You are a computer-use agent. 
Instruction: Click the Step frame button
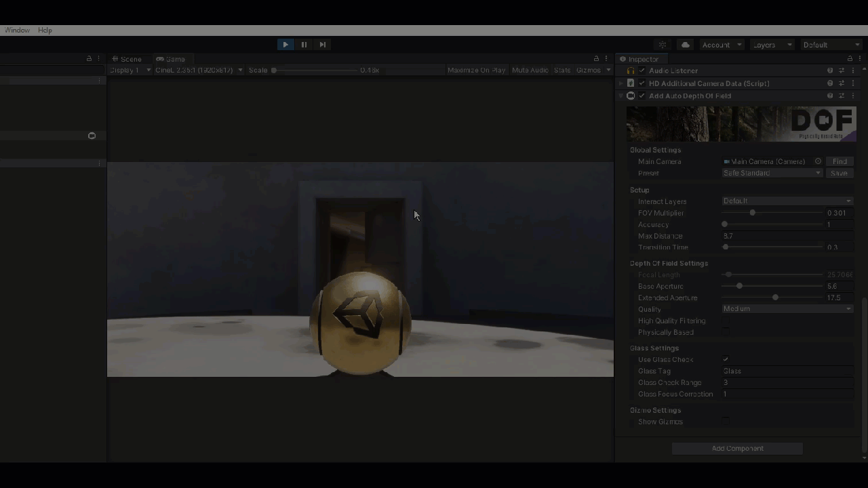click(323, 45)
